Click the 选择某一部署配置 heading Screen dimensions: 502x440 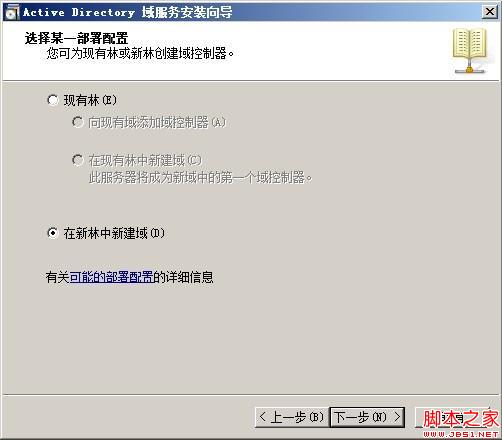pyautogui.click(x=76, y=38)
